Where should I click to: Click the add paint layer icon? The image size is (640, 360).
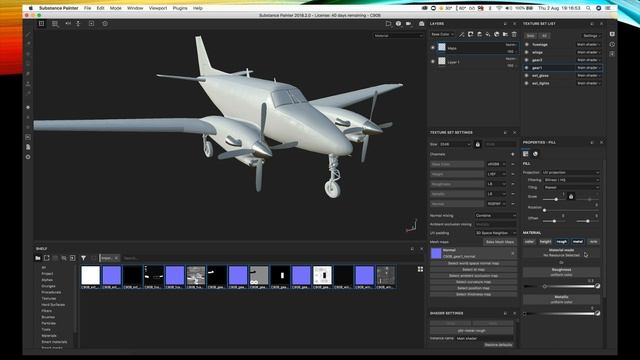click(480, 35)
